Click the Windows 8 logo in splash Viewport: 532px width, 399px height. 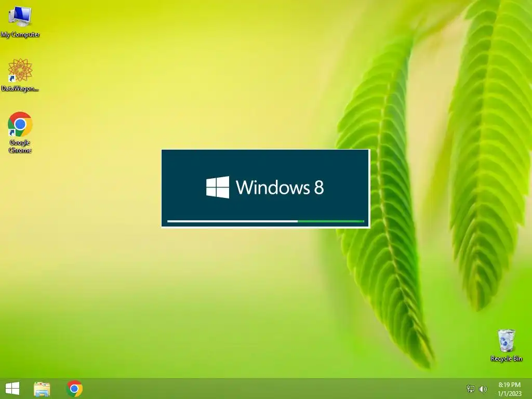coord(218,187)
